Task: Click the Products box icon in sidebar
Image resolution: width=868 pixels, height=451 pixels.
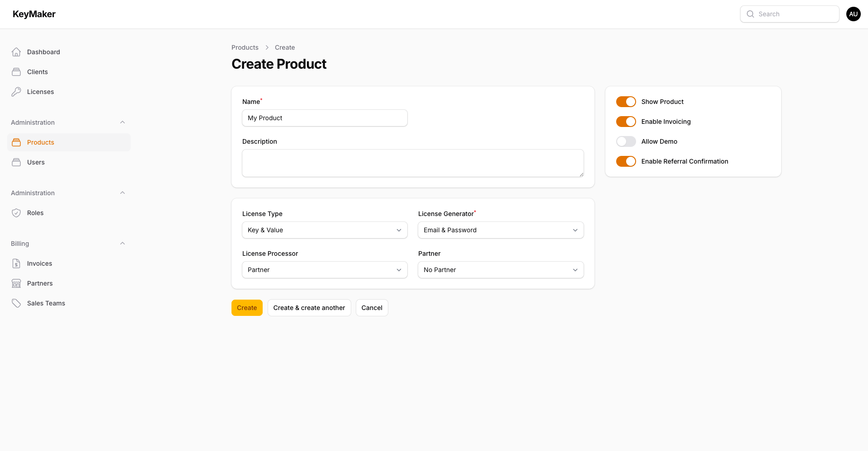Action: coord(16,142)
